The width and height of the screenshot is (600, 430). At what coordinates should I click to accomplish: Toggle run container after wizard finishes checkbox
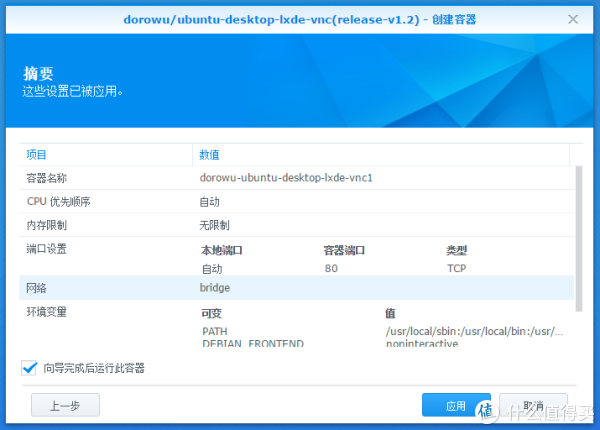(28, 368)
